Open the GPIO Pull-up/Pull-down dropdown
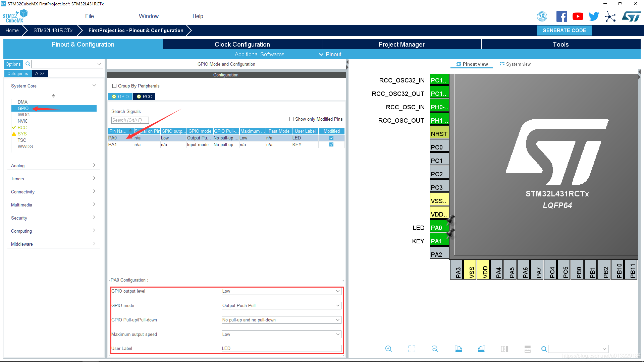This screenshot has width=644, height=362. pyautogui.click(x=281, y=320)
